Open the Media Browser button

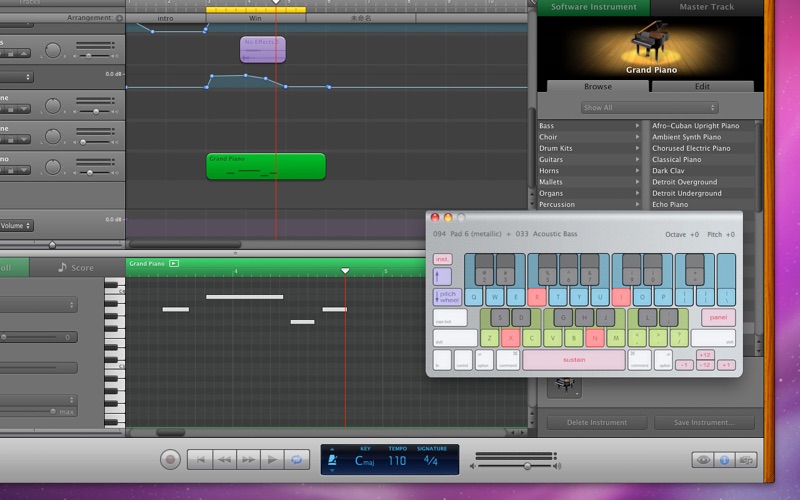pyautogui.click(x=746, y=460)
